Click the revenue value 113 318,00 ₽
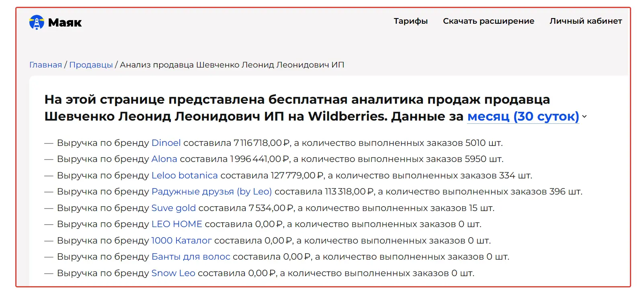Image resolution: width=644 pixels, height=293 pixels. (x=349, y=192)
